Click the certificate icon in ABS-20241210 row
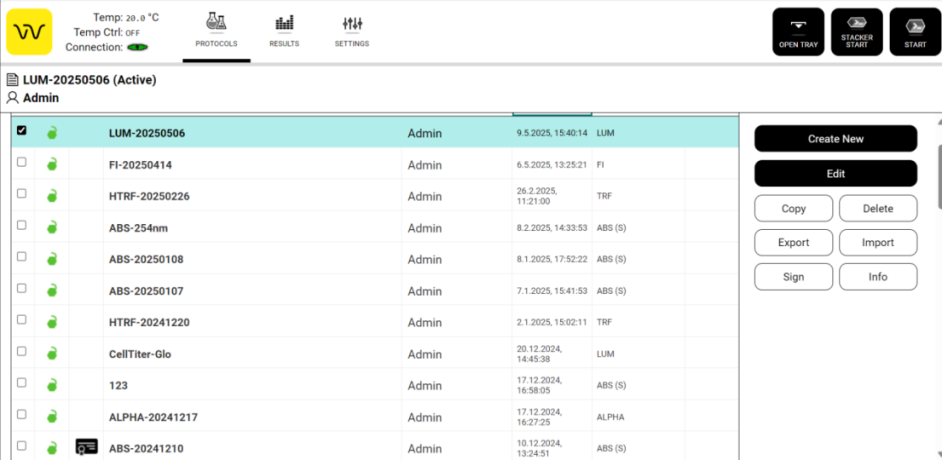This screenshot has width=942, height=460. click(x=87, y=447)
